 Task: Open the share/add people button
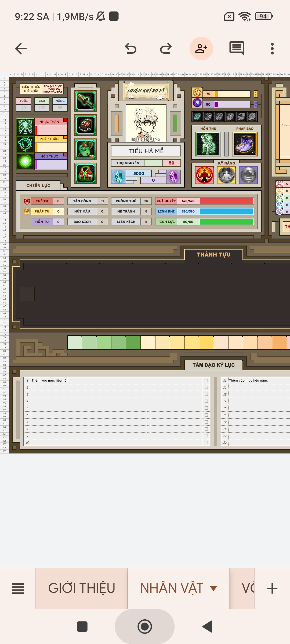point(201,49)
